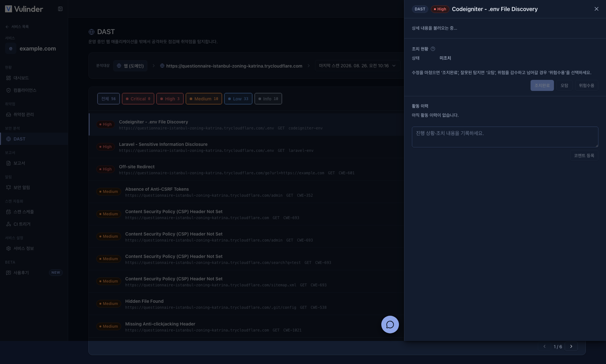Mark the finding as 오탐

(x=564, y=86)
